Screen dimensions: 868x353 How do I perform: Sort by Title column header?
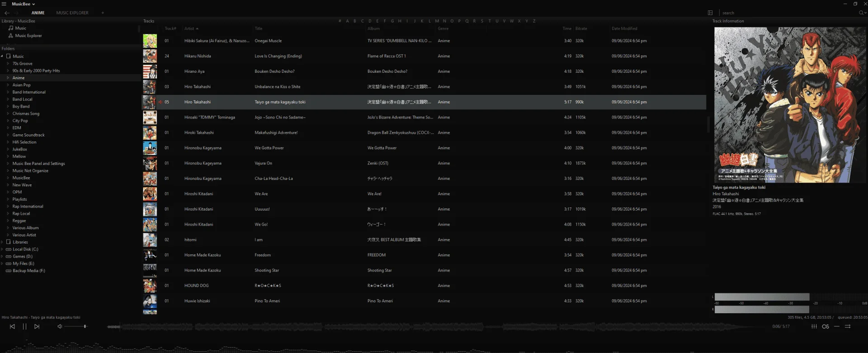coord(258,28)
